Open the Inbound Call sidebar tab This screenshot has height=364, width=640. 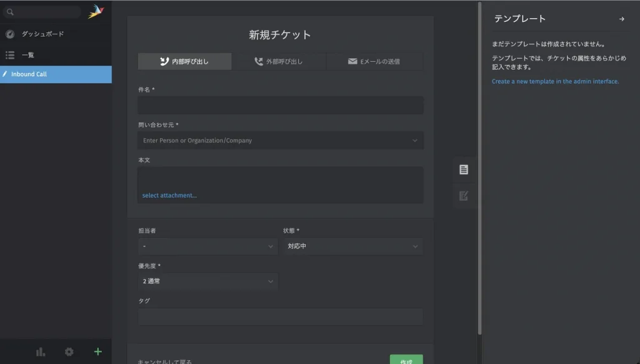click(56, 74)
